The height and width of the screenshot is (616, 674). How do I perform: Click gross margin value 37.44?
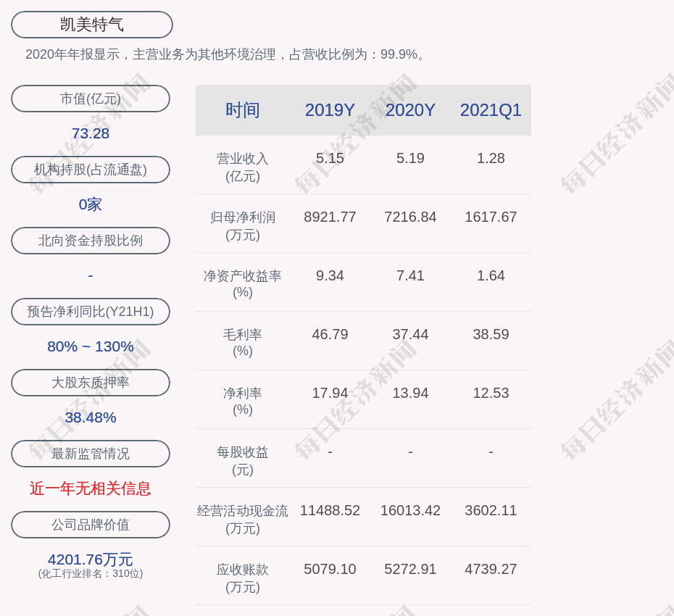pyautogui.click(x=410, y=334)
